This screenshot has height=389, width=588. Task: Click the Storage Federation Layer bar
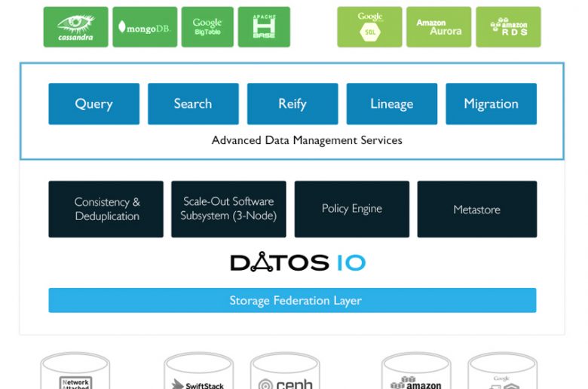292,301
